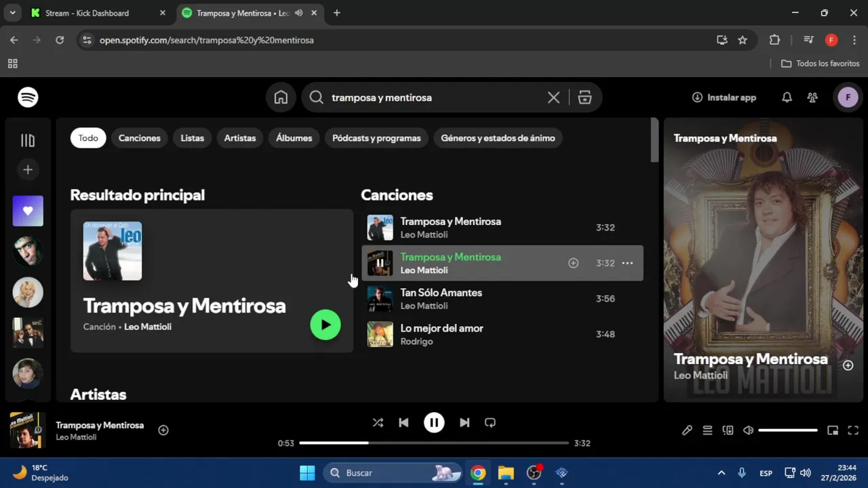Open File Explorer from taskbar
Image resolution: width=868 pixels, height=488 pixels.
click(506, 472)
